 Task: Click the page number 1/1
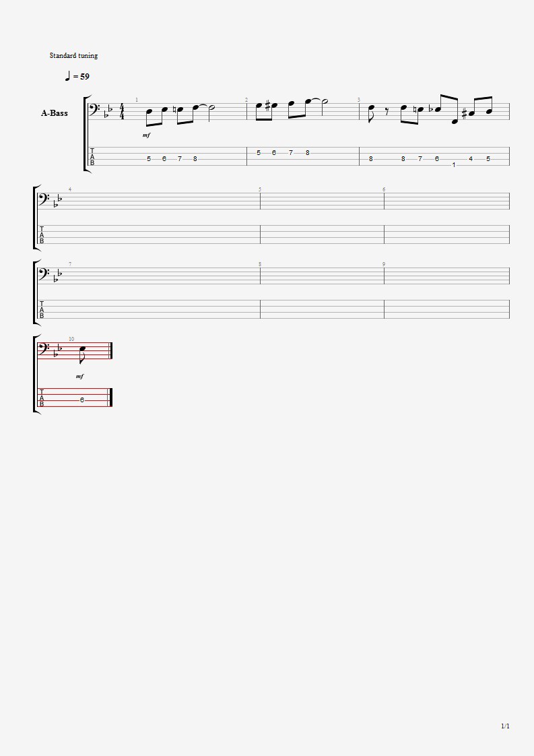[505, 726]
